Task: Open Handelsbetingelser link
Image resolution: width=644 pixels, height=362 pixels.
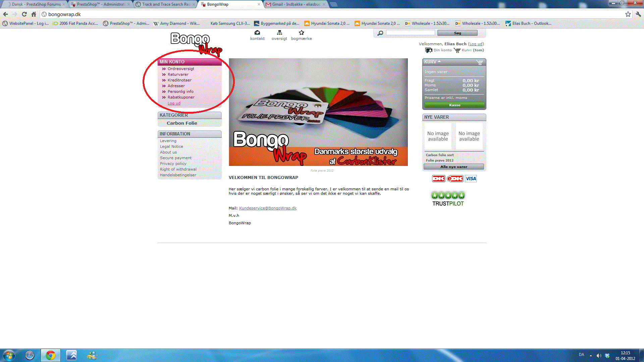Action: (178, 175)
